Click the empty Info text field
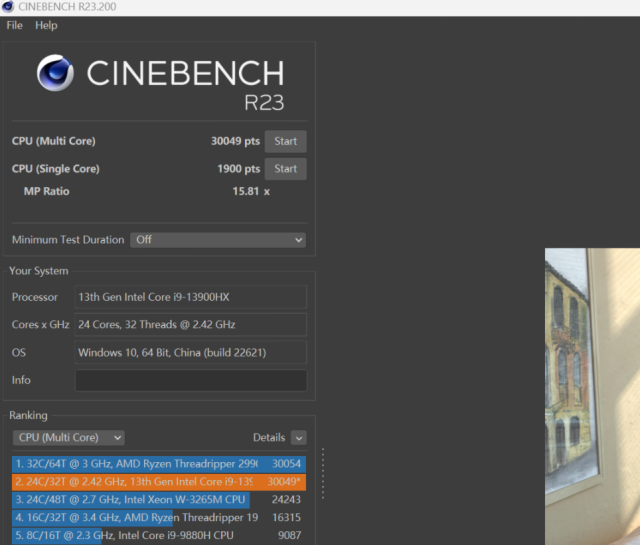 click(191, 381)
